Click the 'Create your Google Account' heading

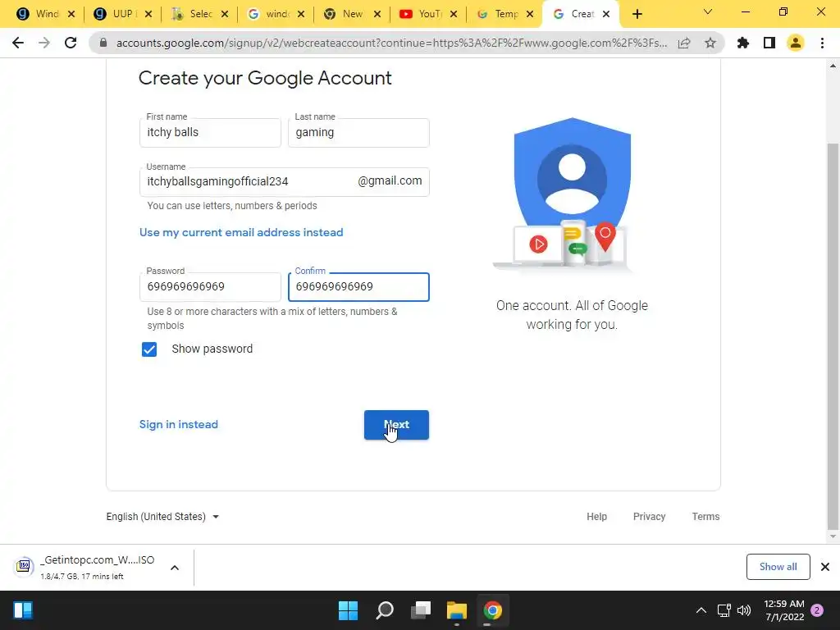coord(265,78)
